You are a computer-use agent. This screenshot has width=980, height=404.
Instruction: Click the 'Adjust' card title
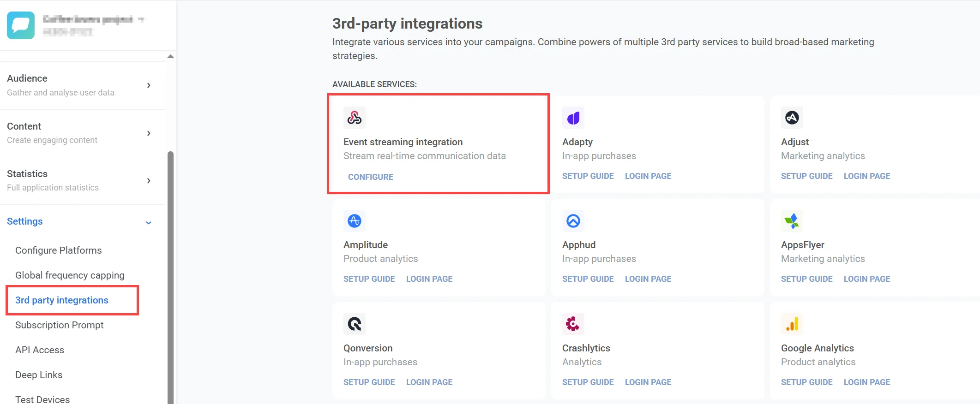[x=795, y=142]
